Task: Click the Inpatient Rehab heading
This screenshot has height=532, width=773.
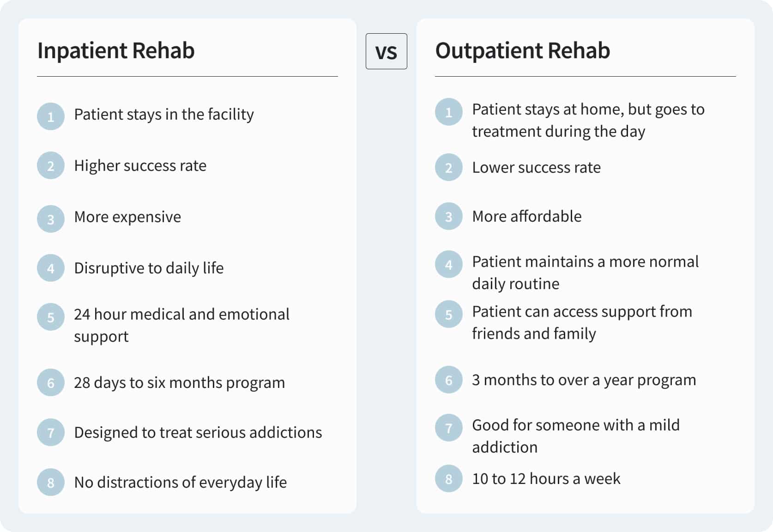Action: tap(116, 50)
